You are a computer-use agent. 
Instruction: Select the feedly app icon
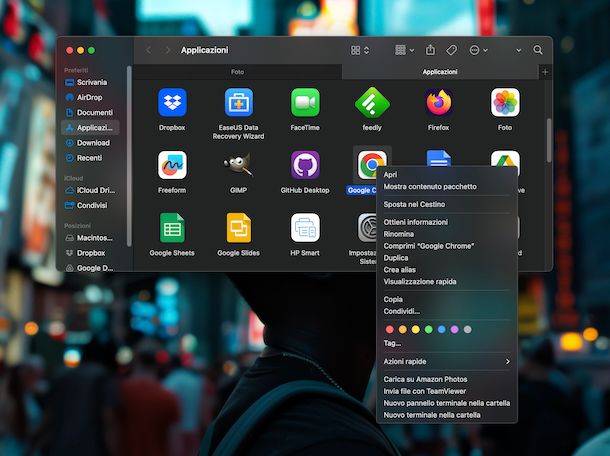[x=372, y=102]
